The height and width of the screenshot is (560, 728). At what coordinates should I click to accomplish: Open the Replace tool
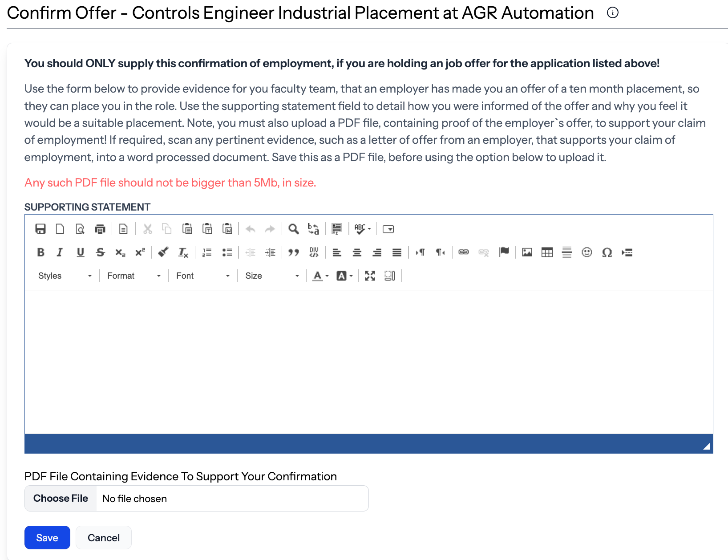tap(313, 229)
